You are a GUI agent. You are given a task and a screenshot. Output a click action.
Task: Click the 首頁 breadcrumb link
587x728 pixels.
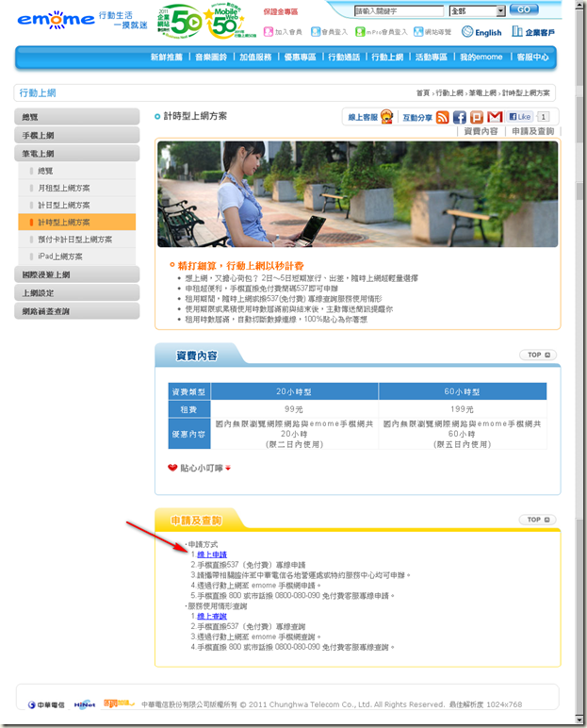(x=423, y=92)
